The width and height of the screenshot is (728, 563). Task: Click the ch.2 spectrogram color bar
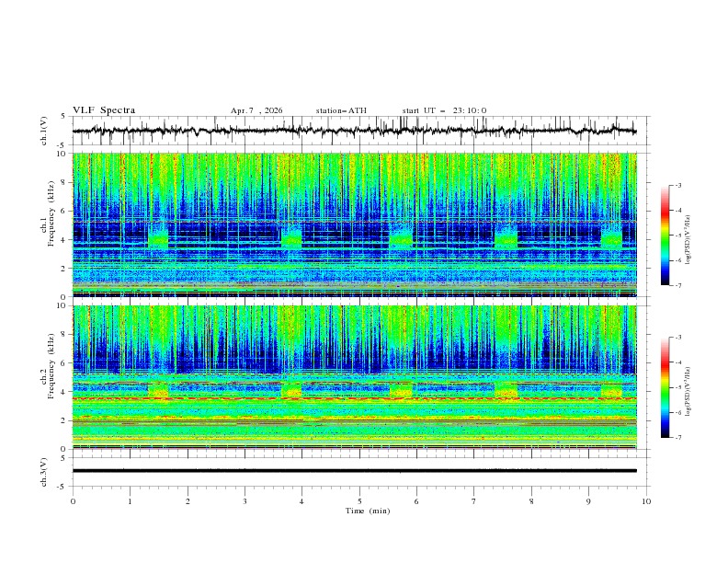pyautogui.click(x=665, y=387)
